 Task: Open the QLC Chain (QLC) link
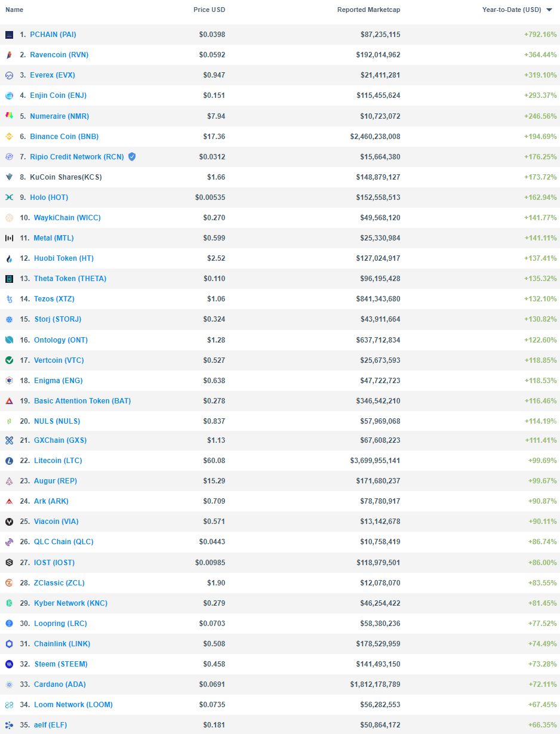pos(64,542)
